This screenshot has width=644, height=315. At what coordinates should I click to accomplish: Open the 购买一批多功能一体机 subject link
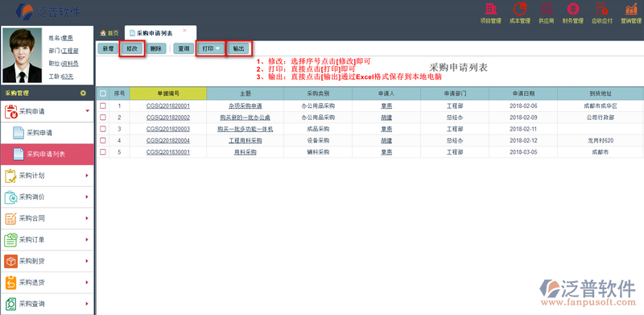click(246, 129)
